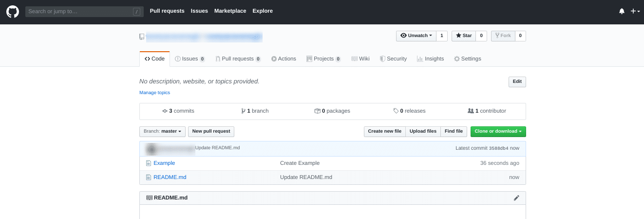Edit README with the pencil icon

pos(516,198)
